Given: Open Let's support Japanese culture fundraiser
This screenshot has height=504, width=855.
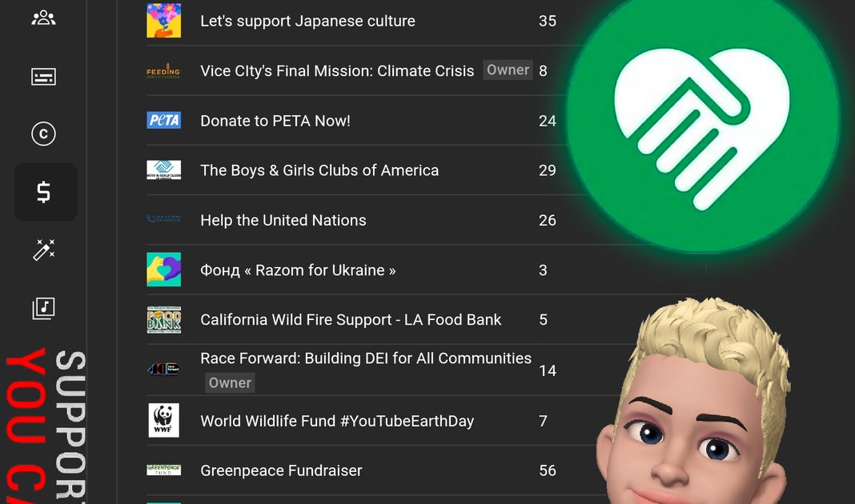Looking at the screenshot, I should tap(307, 21).
